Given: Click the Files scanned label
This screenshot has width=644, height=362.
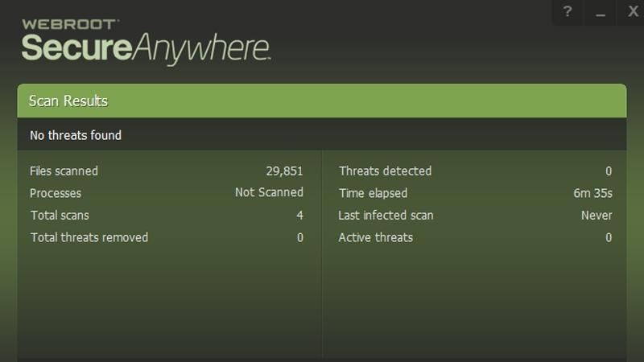Looking at the screenshot, I should click(x=64, y=171).
